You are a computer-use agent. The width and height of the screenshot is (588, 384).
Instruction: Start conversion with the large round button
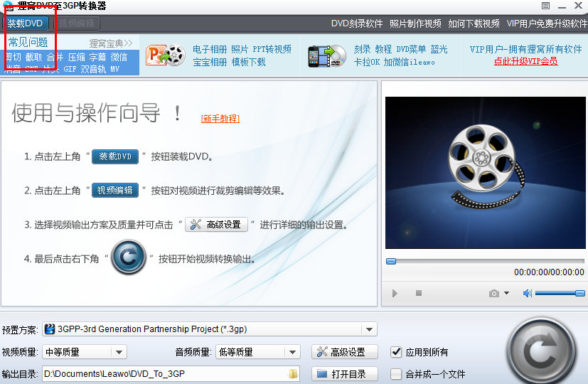(541, 352)
